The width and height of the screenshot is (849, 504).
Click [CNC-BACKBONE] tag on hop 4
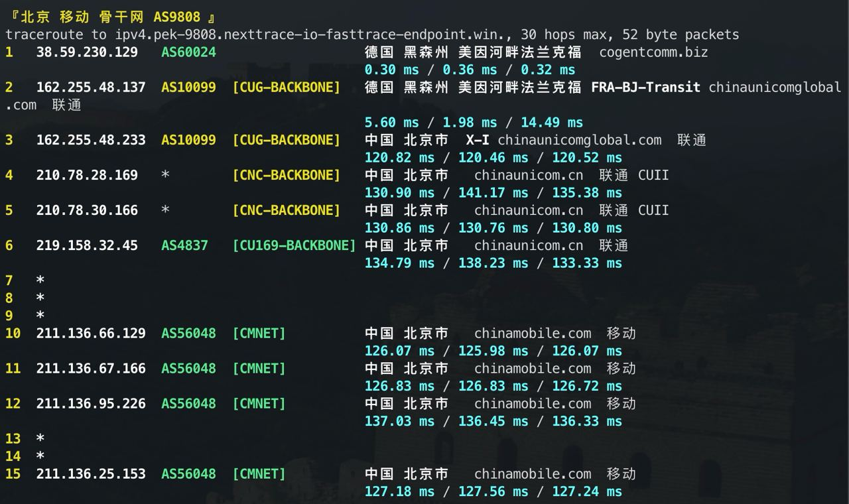286,175
